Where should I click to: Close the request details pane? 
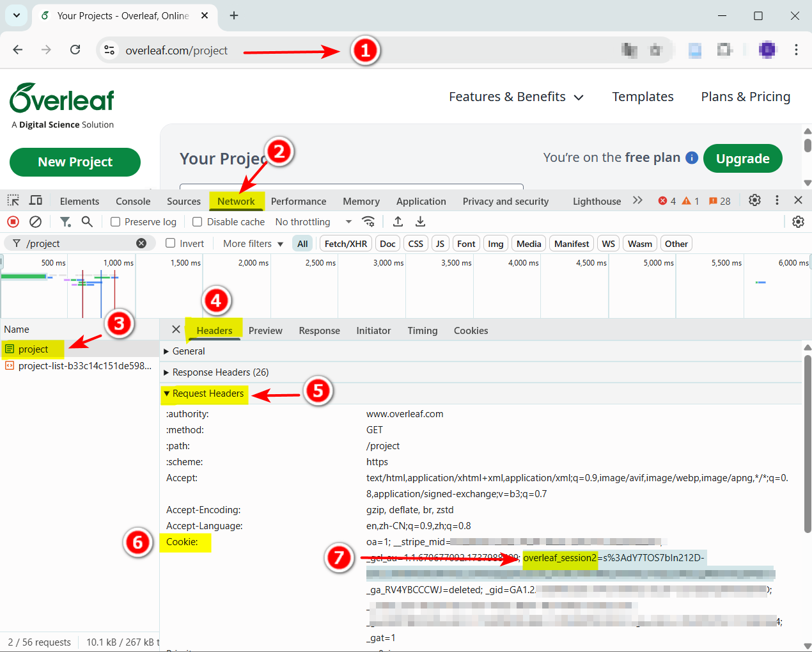pyautogui.click(x=176, y=330)
